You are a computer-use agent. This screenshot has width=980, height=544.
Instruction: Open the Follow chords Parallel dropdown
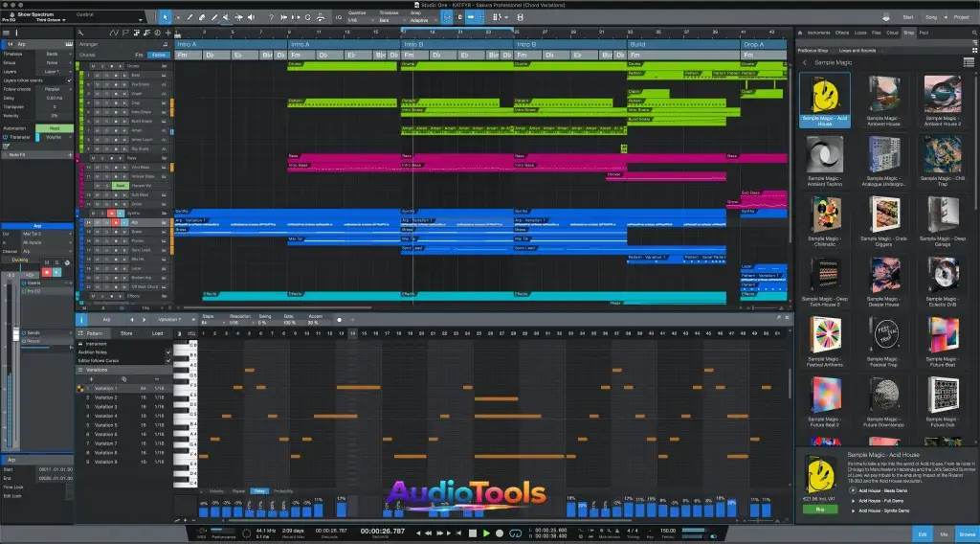(55, 89)
